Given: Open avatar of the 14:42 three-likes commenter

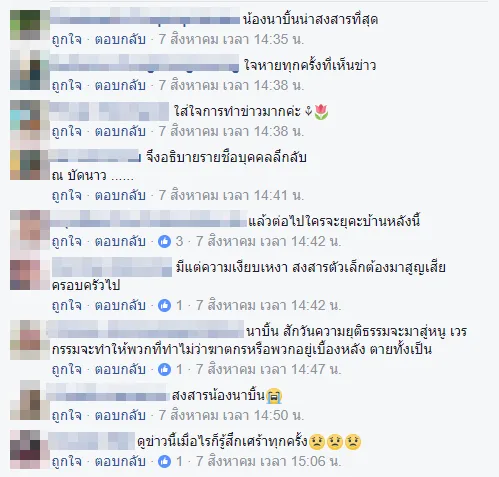Looking at the screenshot, I should point(25,225).
